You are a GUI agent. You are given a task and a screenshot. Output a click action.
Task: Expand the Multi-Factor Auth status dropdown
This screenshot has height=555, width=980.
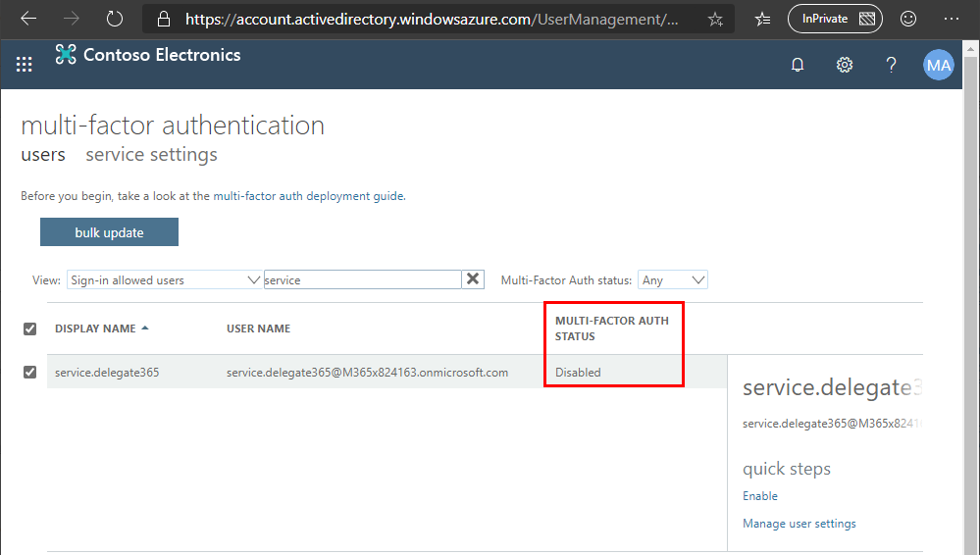click(673, 280)
